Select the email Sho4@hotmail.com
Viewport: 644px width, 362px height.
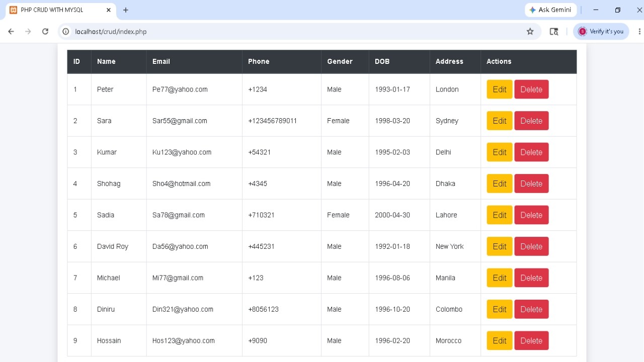[181, 184]
